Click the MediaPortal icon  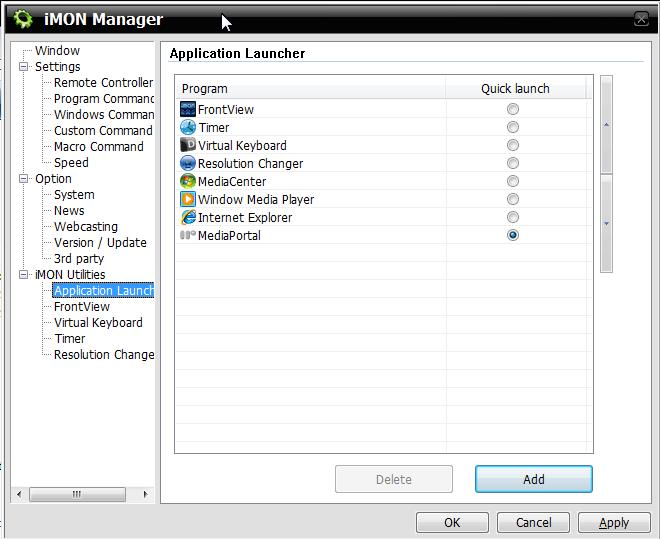tap(187, 235)
